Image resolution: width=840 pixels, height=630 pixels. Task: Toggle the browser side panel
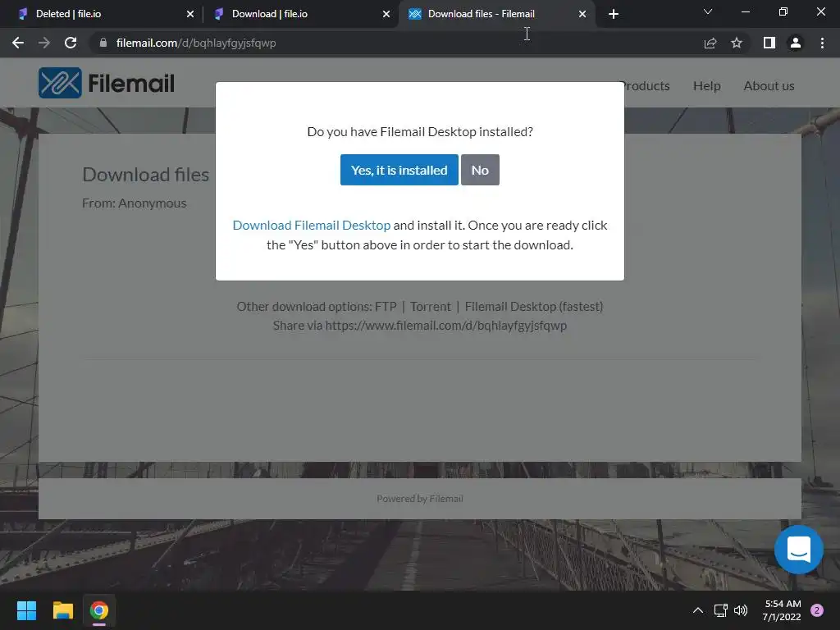tap(769, 43)
